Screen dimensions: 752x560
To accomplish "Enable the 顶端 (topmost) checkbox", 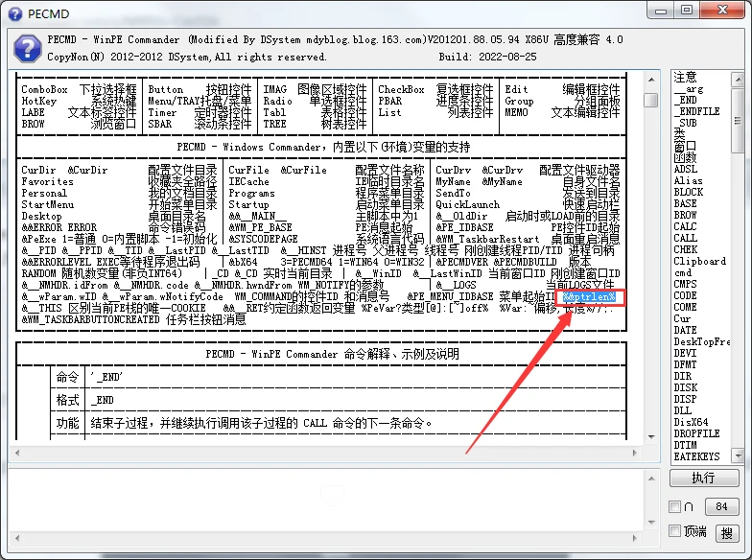I will [x=675, y=531].
